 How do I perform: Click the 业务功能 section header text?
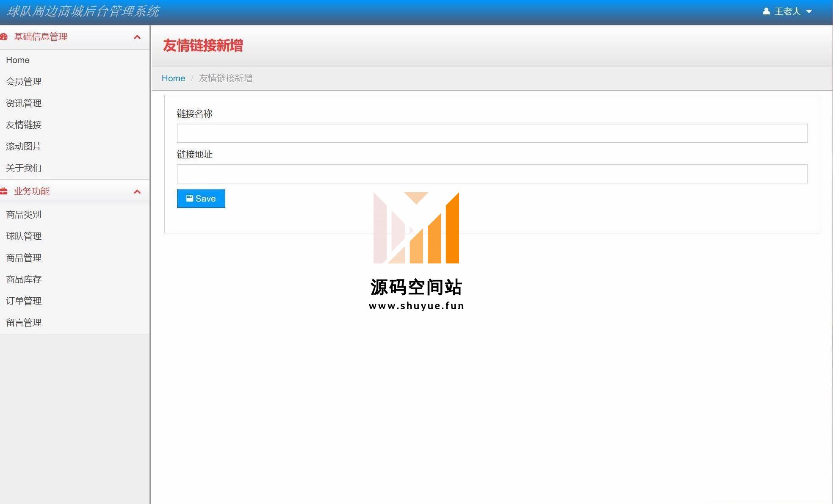tap(32, 191)
